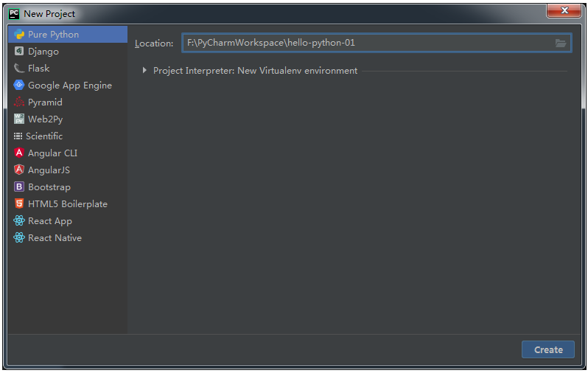Click the Django project icon

pos(19,52)
